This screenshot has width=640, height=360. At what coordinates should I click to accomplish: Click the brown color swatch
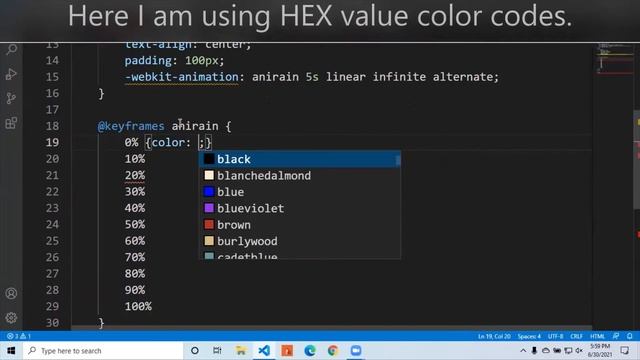pyautogui.click(x=209, y=224)
